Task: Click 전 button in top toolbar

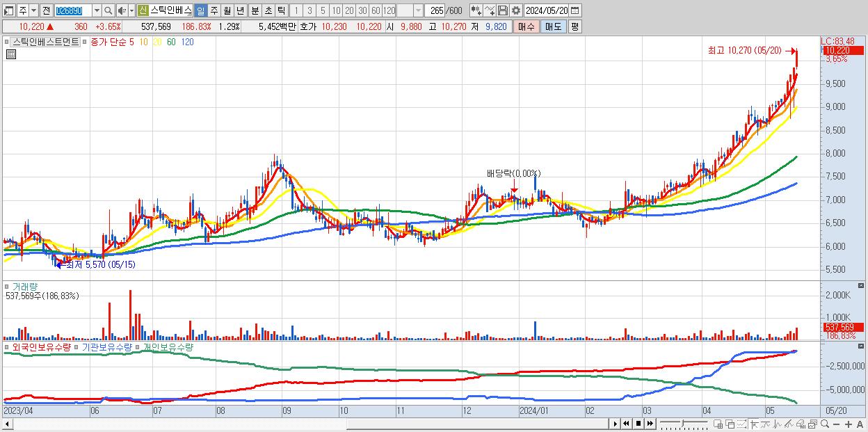Action: [x=46, y=10]
